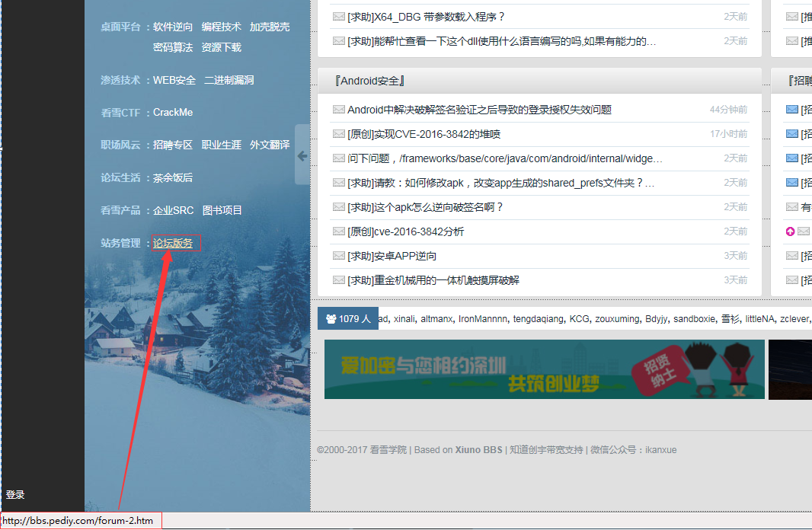Click 3天前 timestamp on 安卓APP逆向 row
The width and height of the screenshot is (812, 530).
(735, 256)
